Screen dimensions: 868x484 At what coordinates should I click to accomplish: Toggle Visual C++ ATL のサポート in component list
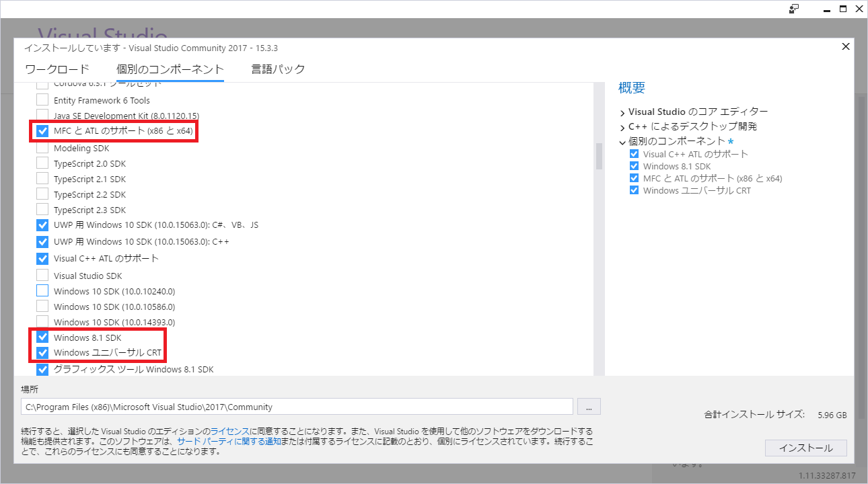42,258
